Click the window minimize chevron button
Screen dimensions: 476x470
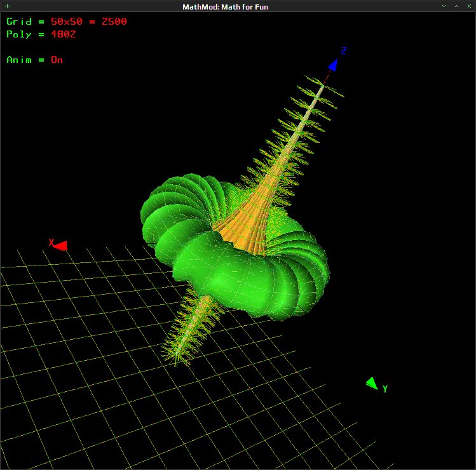pos(444,6)
